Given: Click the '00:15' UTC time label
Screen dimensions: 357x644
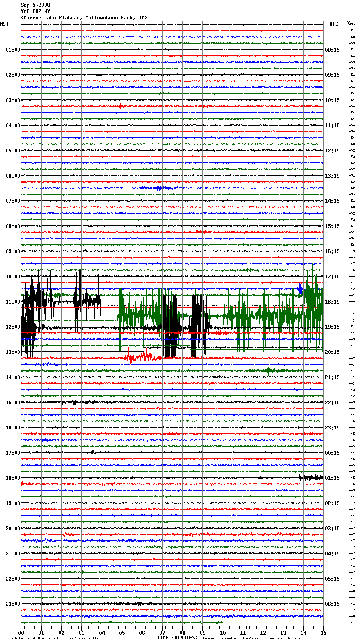Looking at the screenshot, I should click(332, 453).
